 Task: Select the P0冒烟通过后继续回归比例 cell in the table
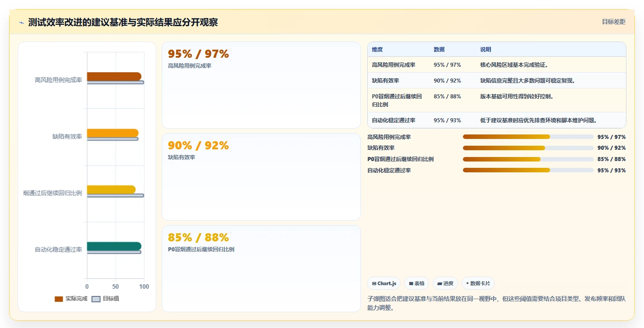[x=397, y=100]
